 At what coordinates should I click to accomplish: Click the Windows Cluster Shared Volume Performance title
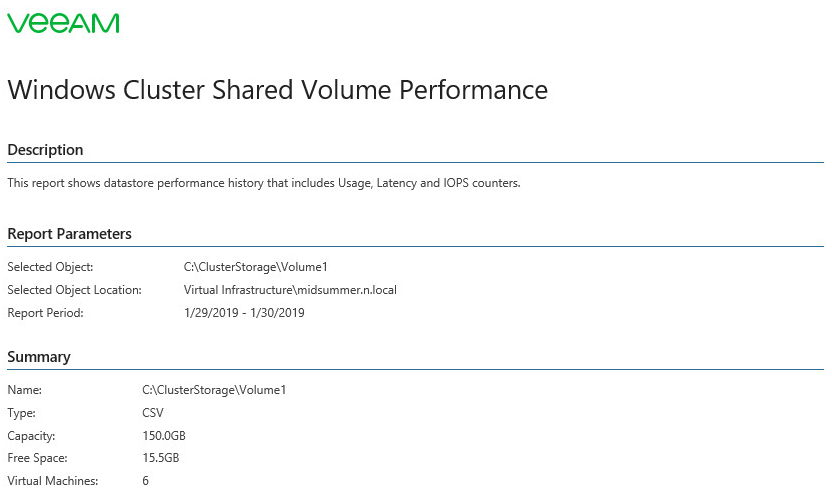tap(278, 90)
